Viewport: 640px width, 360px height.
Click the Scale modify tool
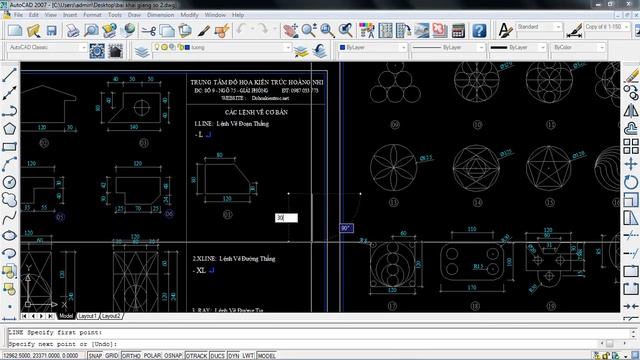(x=631, y=200)
